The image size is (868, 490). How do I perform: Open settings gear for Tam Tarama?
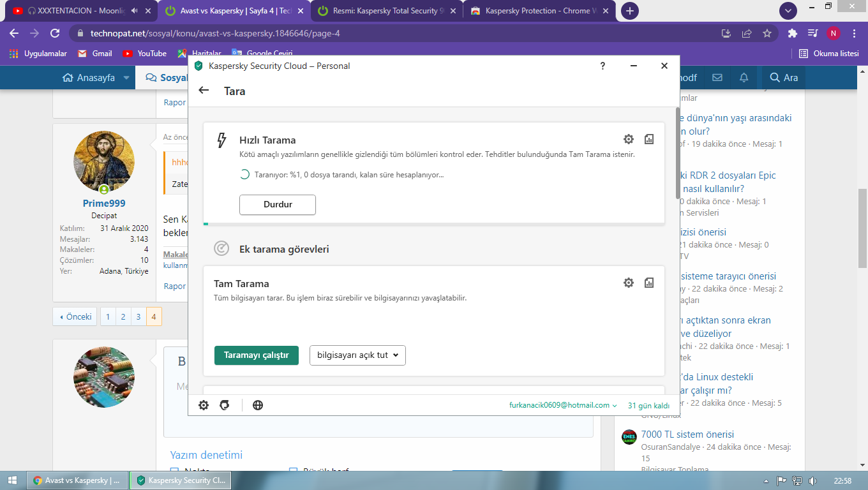629,283
